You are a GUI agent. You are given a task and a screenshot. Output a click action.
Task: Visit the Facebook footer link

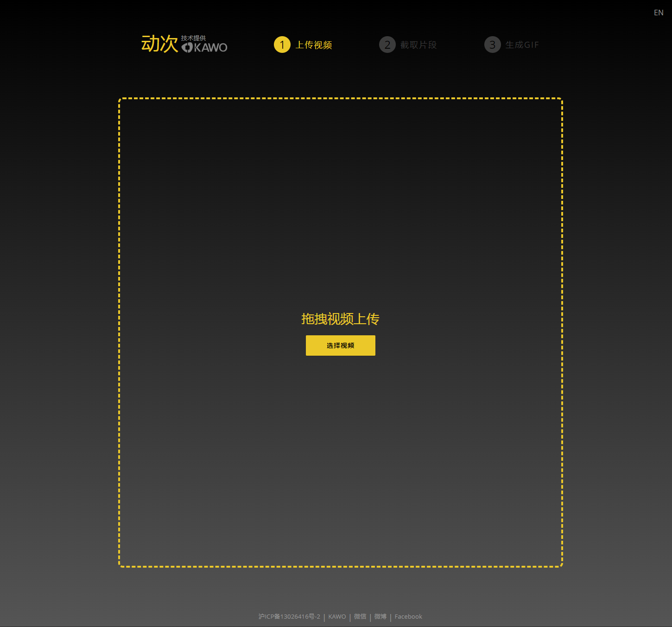click(408, 616)
